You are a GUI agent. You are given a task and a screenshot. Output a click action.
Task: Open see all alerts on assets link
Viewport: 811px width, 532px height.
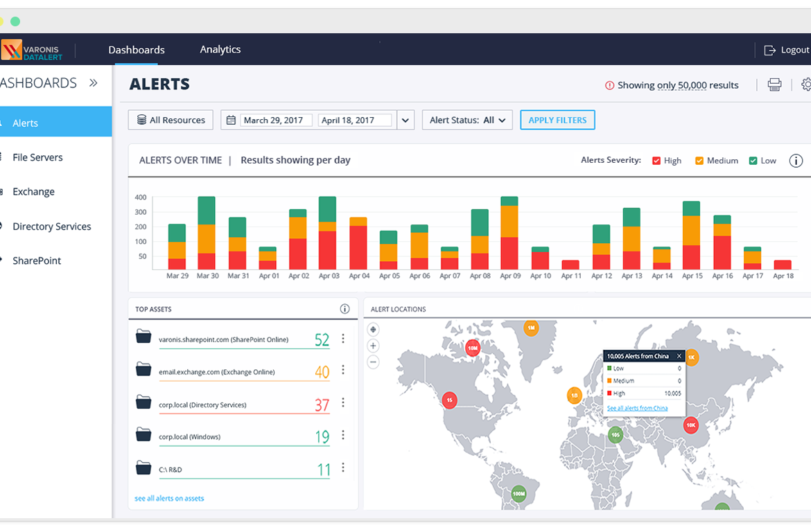[x=169, y=498]
